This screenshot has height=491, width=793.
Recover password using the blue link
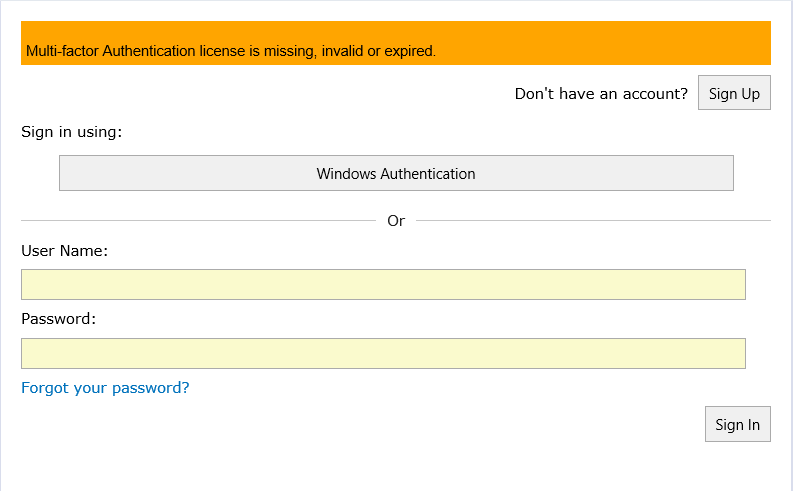(x=105, y=388)
